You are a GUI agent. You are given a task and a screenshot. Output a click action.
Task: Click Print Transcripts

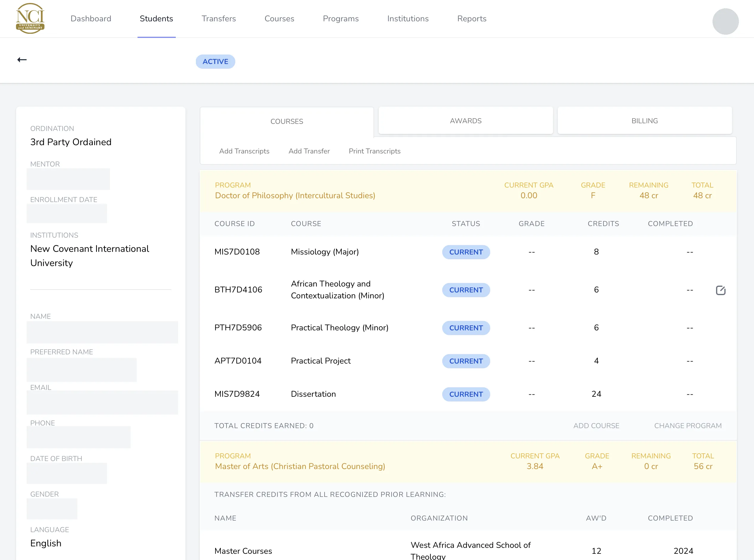(x=374, y=151)
